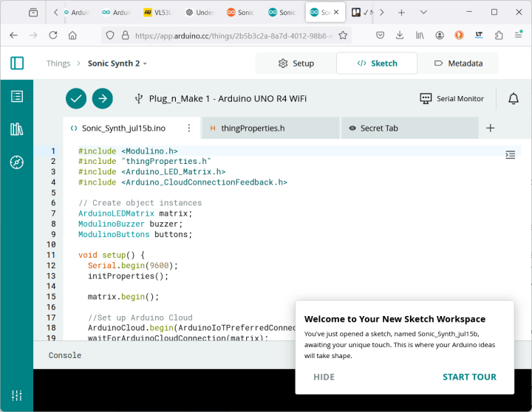Open the Setup tab
This screenshot has width=532, height=412.
click(x=296, y=63)
